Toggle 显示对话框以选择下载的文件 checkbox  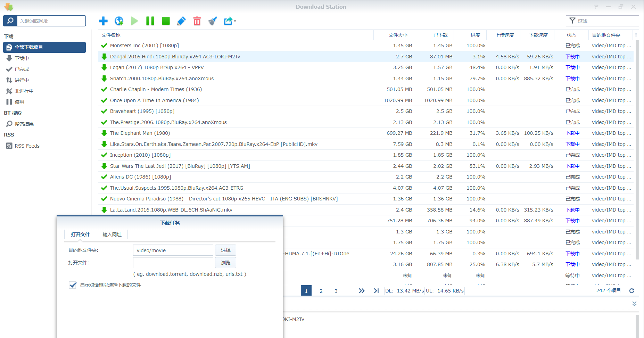[73, 285]
